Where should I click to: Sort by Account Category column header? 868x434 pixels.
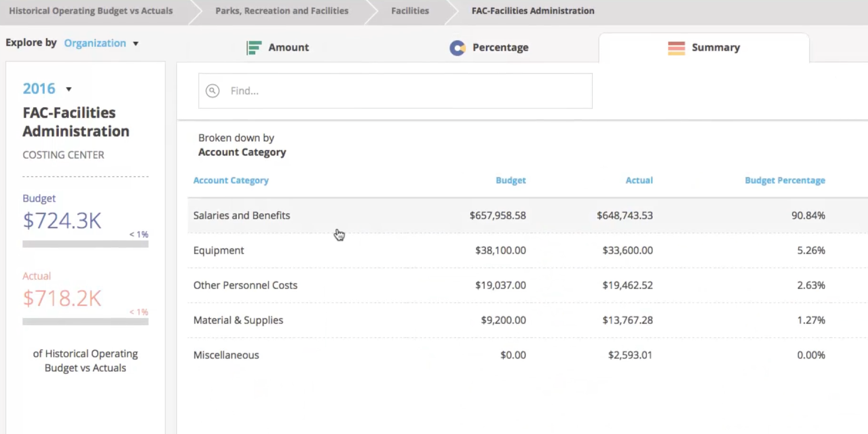(231, 180)
